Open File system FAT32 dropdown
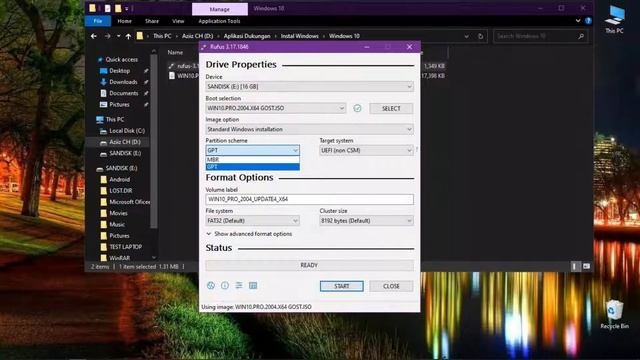640x360 pixels. (252, 221)
